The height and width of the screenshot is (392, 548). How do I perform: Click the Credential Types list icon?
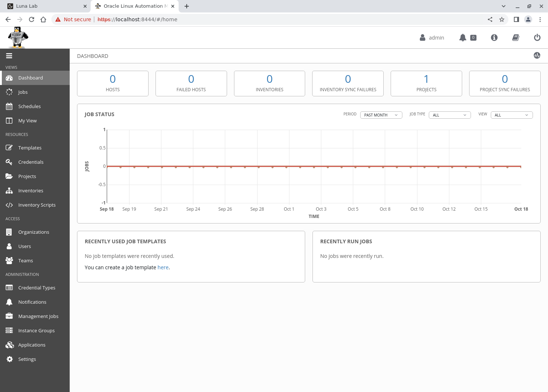(x=9, y=288)
